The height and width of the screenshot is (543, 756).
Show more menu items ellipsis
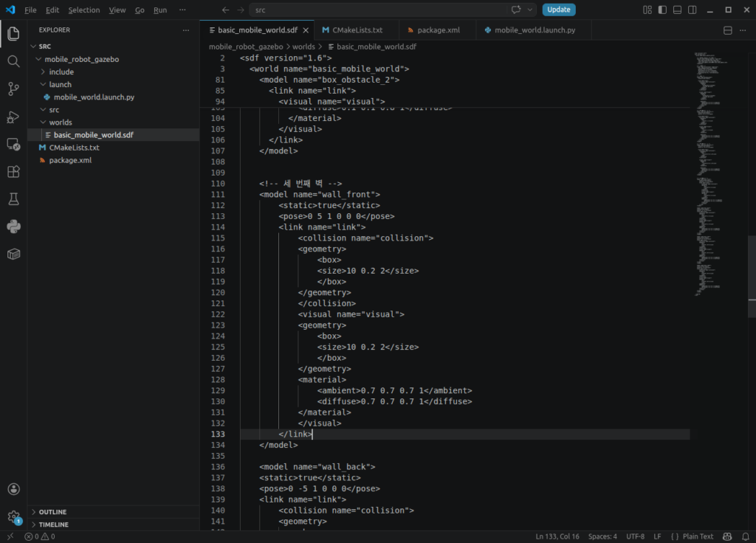click(182, 10)
